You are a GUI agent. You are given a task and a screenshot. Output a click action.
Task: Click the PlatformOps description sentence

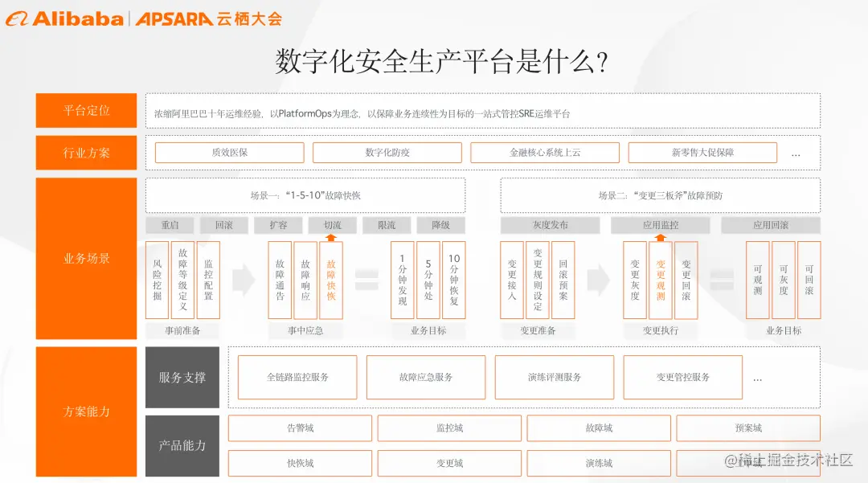pos(362,113)
